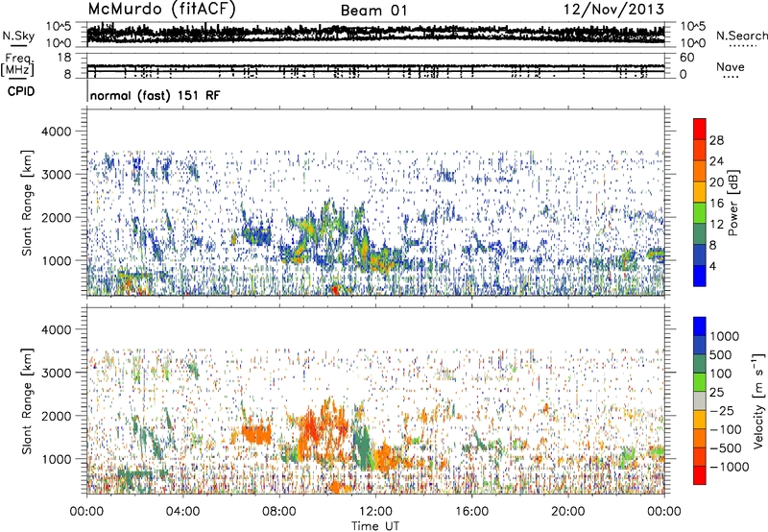Image resolution: width=768 pixels, height=532 pixels.
Task: Click the blue 1000 velocity swatch
Action: (x=700, y=326)
